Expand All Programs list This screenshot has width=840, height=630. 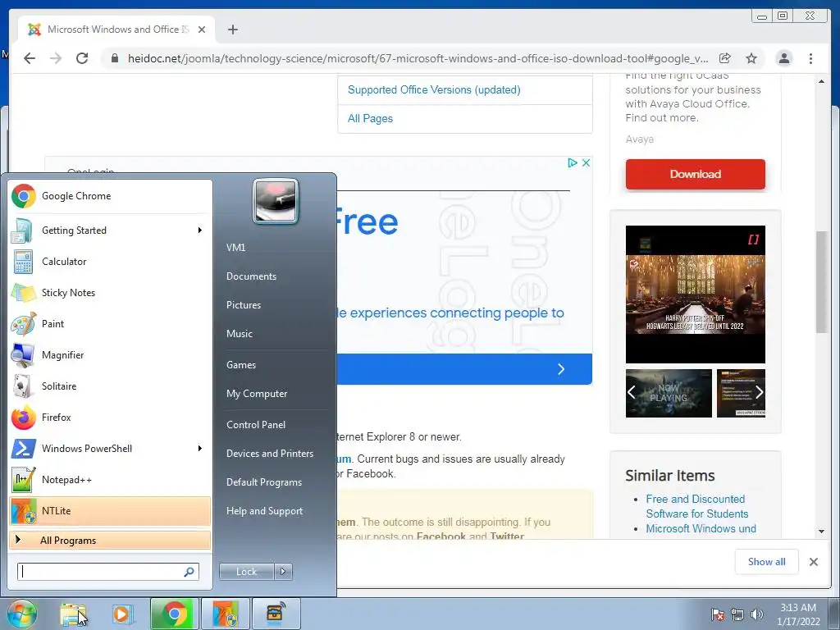click(x=110, y=540)
